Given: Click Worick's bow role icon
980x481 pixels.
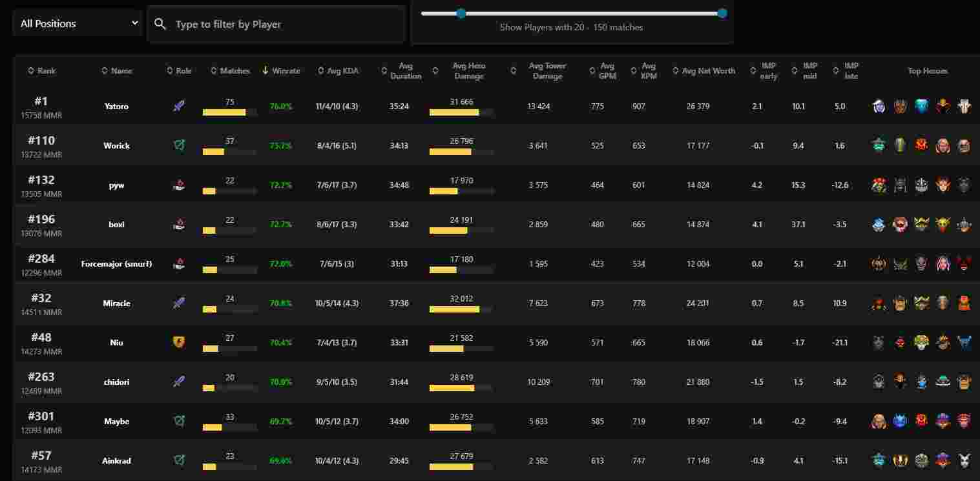Looking at the screenshot, I should (x=179, y=145).
